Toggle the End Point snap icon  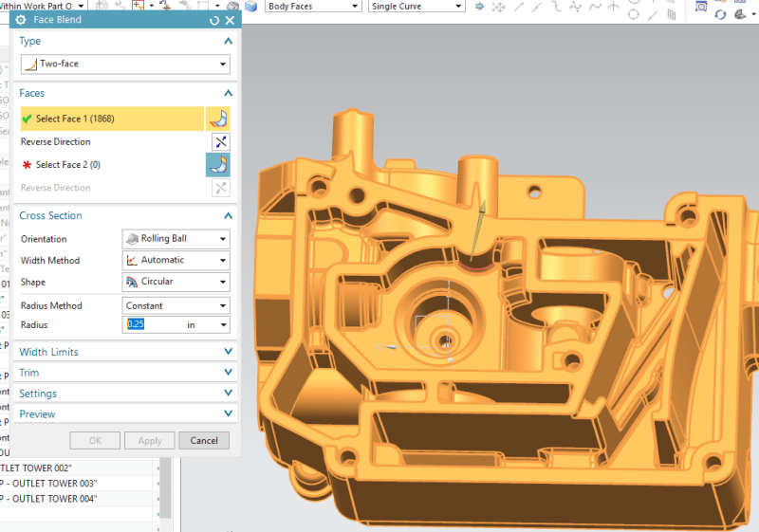pos(518,7)
